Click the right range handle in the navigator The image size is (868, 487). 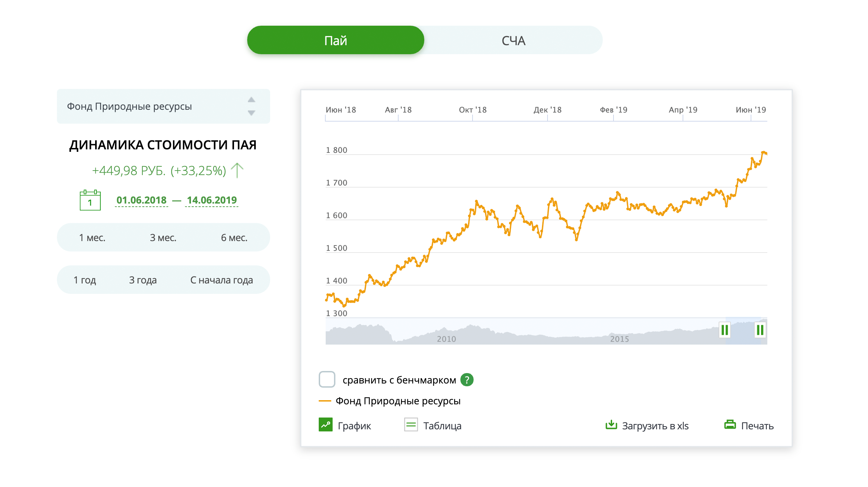[x=760, y=330]
